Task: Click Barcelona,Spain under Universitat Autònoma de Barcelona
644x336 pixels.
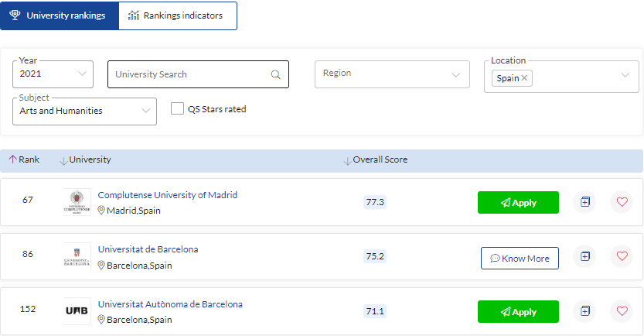Action: click(139, 320)
